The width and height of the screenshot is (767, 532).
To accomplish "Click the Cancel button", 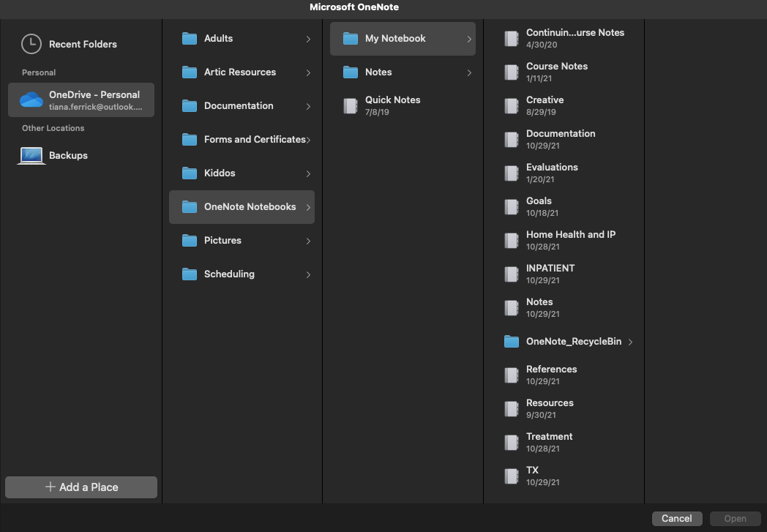I will (x=677, y=518).
